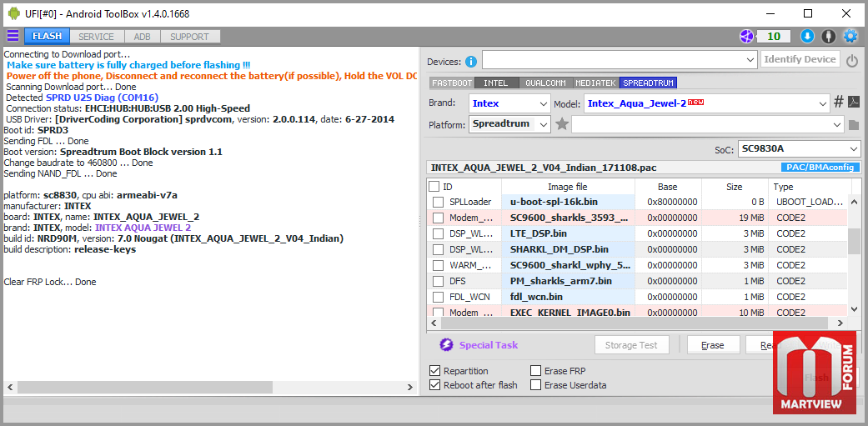Click the Storage Test button

632,345
